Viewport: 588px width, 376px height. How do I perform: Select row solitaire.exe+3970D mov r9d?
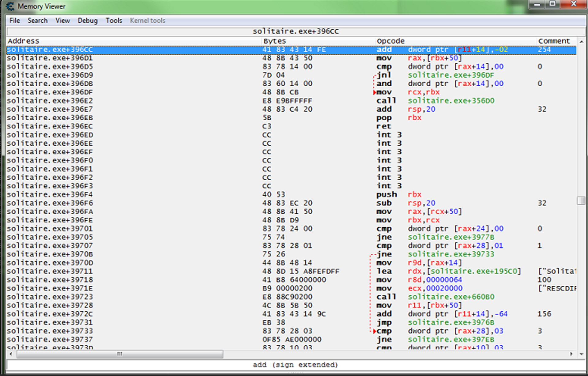click(x=291, y=263)
